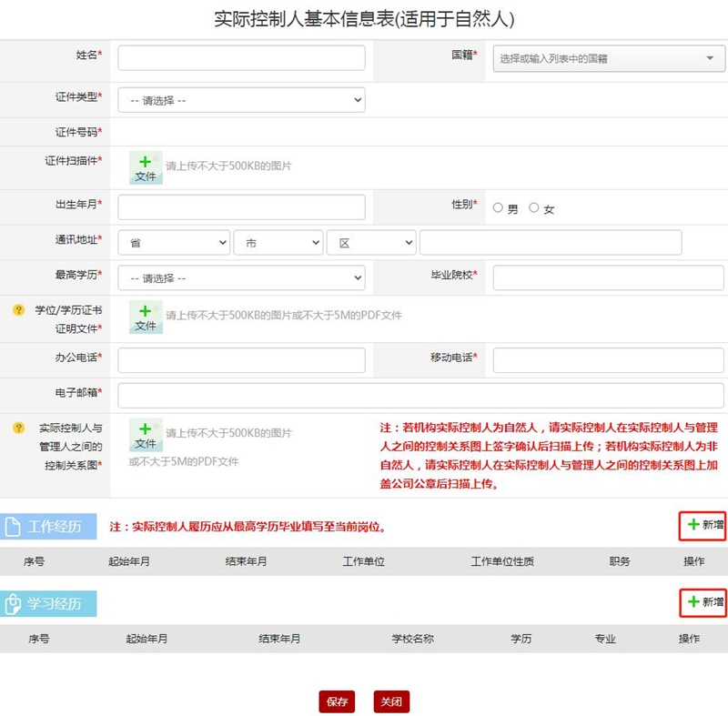Select the 男 gender radio button
The image size is (728, 716).
pos(498,208)
